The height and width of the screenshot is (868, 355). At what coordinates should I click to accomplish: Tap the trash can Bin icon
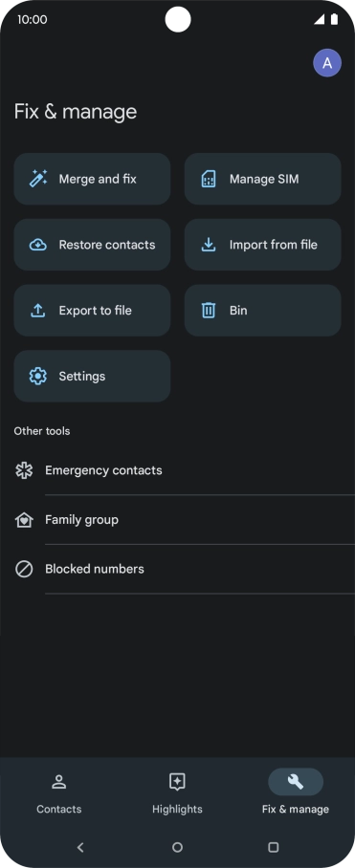pyautogui.click(x=209, y=311)
